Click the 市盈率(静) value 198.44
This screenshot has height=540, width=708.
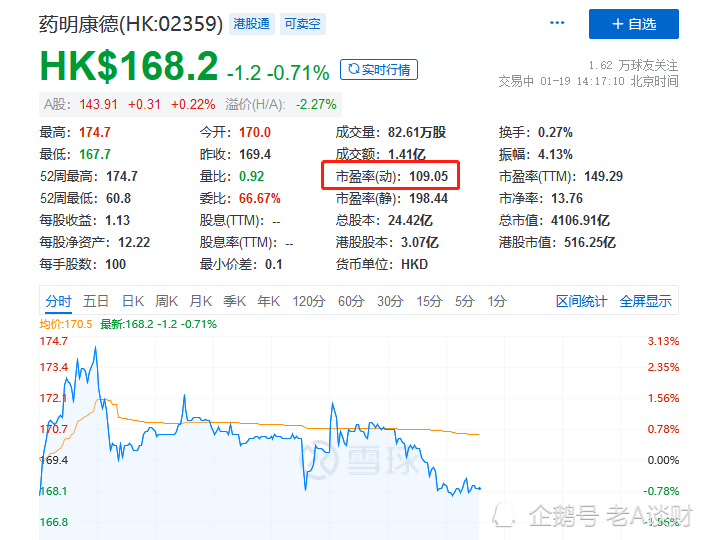click(429, 198)
